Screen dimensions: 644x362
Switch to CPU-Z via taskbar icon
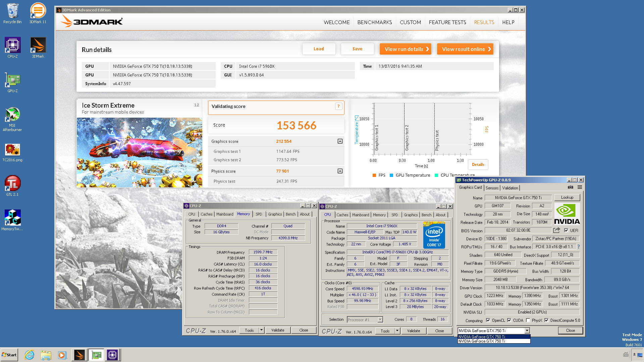(x=112, y=355)
